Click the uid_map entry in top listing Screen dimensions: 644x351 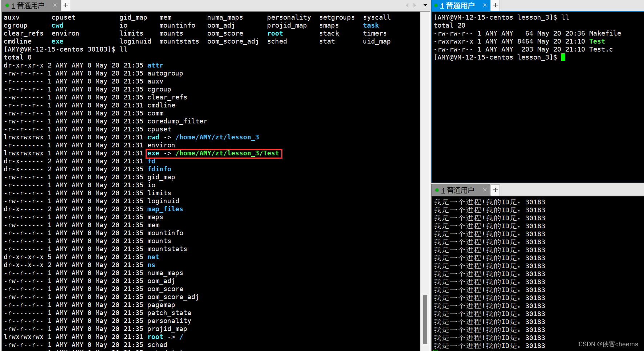[377, 41]
